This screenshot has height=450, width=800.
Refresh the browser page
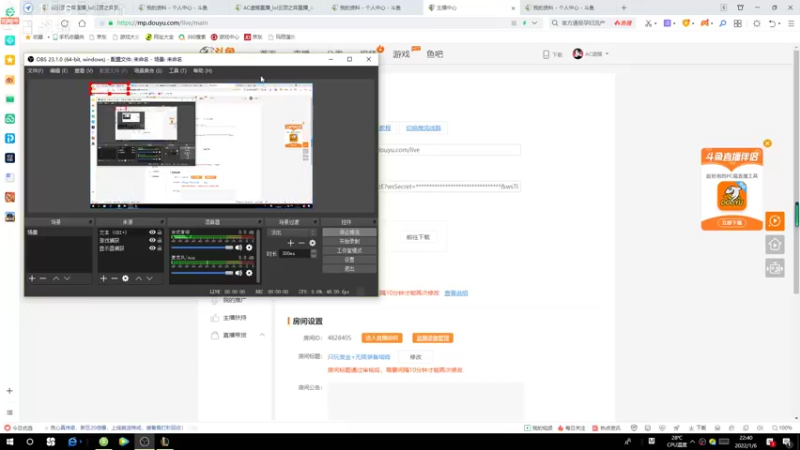pos(64,23)
